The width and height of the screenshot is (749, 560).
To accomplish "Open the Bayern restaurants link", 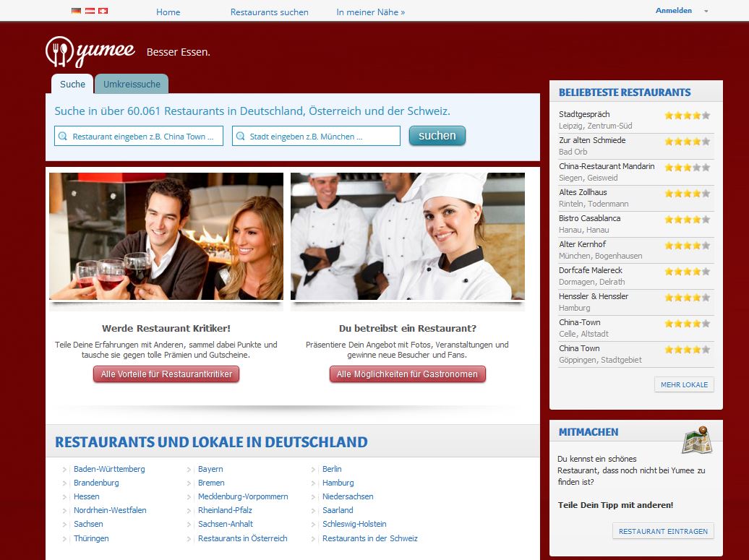I will coord(210,469).
